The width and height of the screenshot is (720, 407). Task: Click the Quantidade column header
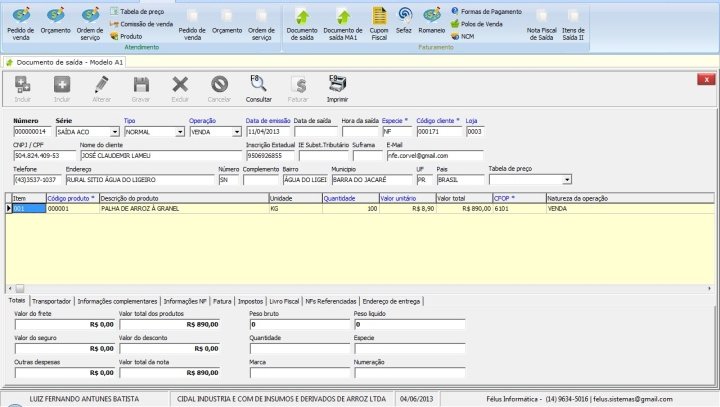pos(350,198)
